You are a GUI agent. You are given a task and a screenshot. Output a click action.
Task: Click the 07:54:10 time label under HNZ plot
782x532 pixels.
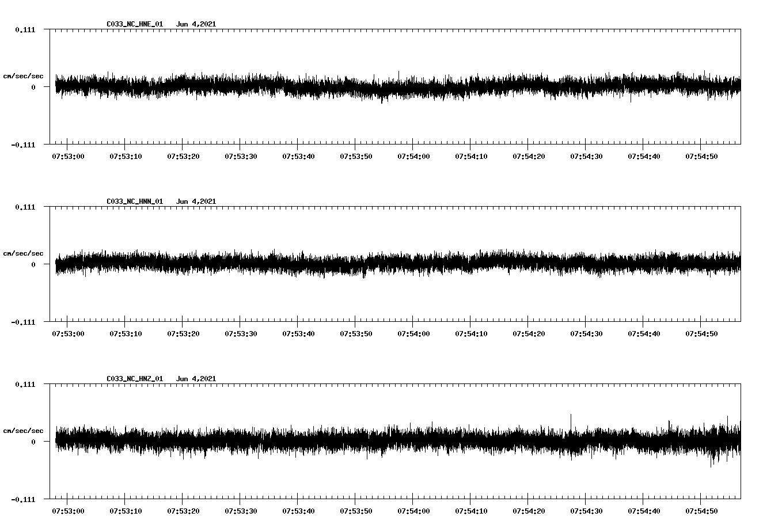(471, 511)
